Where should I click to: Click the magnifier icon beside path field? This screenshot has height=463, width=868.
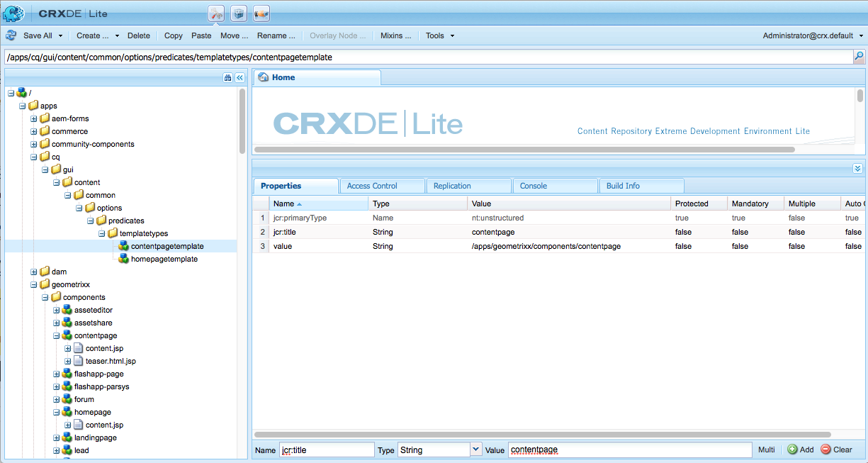(x=859, y=57)
